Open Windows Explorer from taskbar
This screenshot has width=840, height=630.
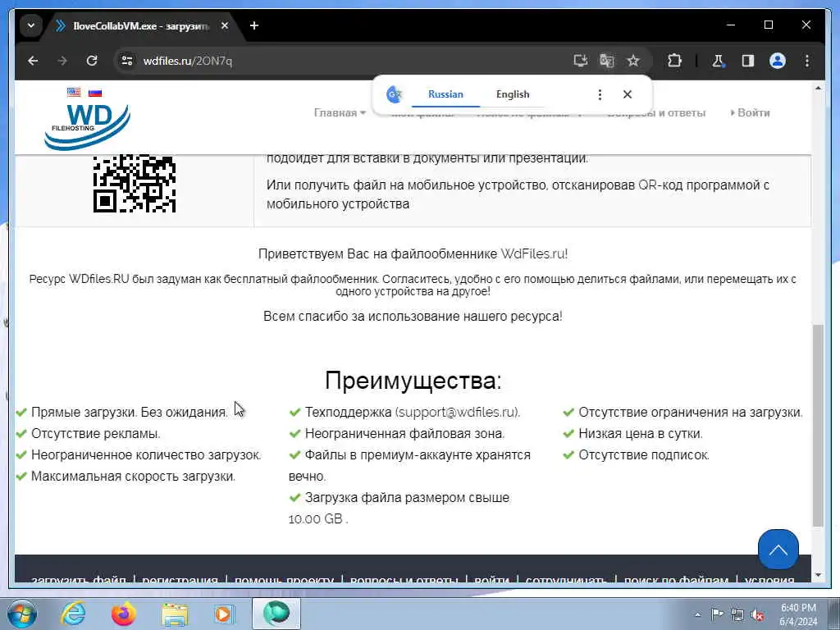(x=175, y=614)
